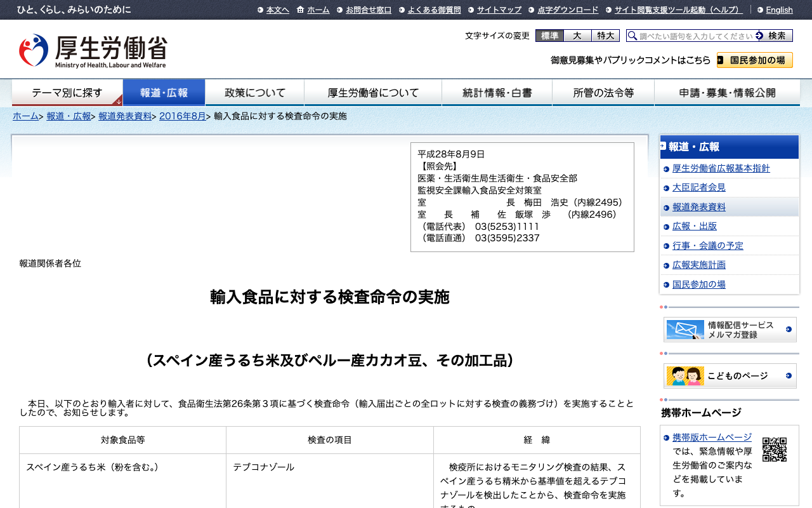Viewport: 812px width, 508px height.
Task: Click the 厚生労働省 ministry logo
Action: (93, 51)
